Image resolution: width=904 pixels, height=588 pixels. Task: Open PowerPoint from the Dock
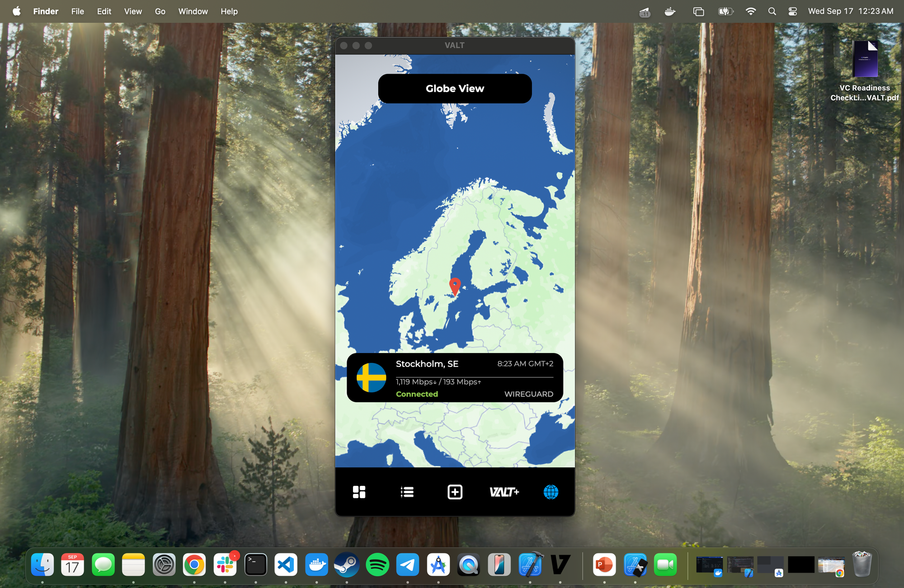[604, 564]
